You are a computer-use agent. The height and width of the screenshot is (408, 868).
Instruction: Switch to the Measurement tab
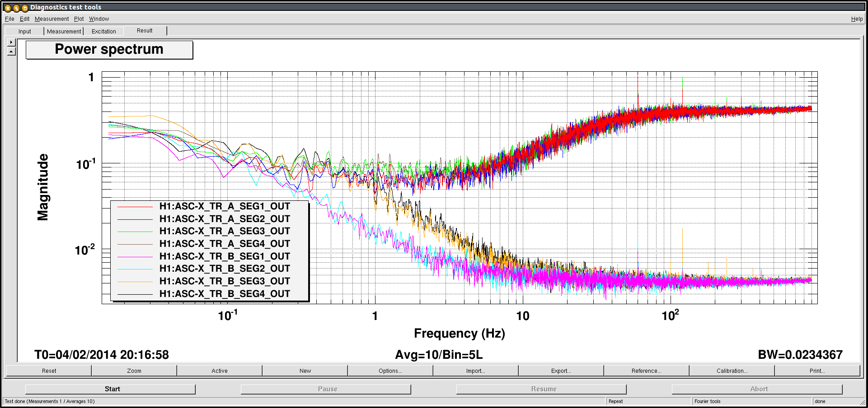64,31
